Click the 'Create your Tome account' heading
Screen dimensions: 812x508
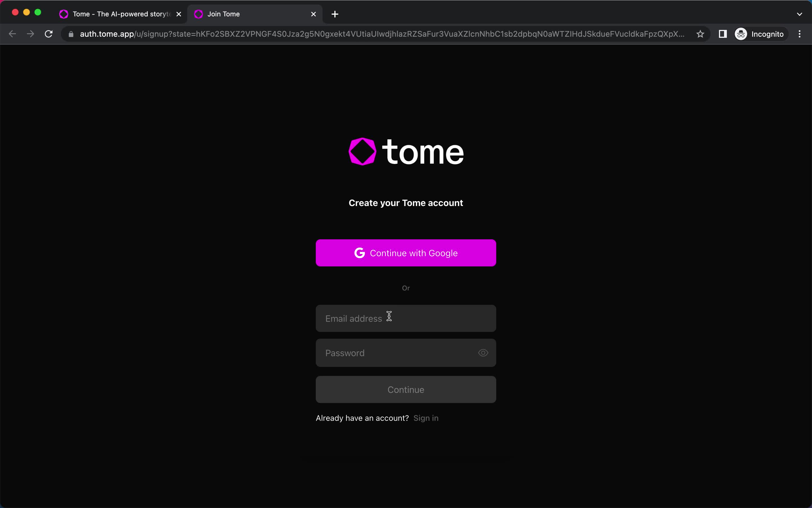point(406,203)
